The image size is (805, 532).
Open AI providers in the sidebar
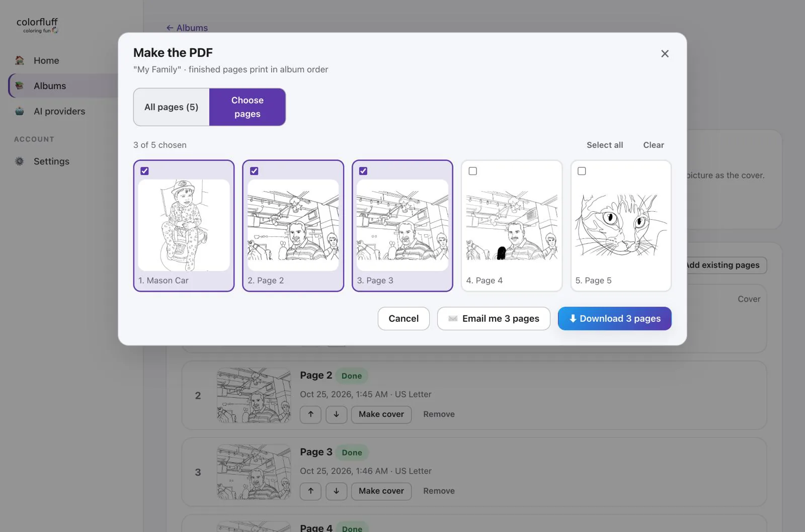tap(59, 111)
